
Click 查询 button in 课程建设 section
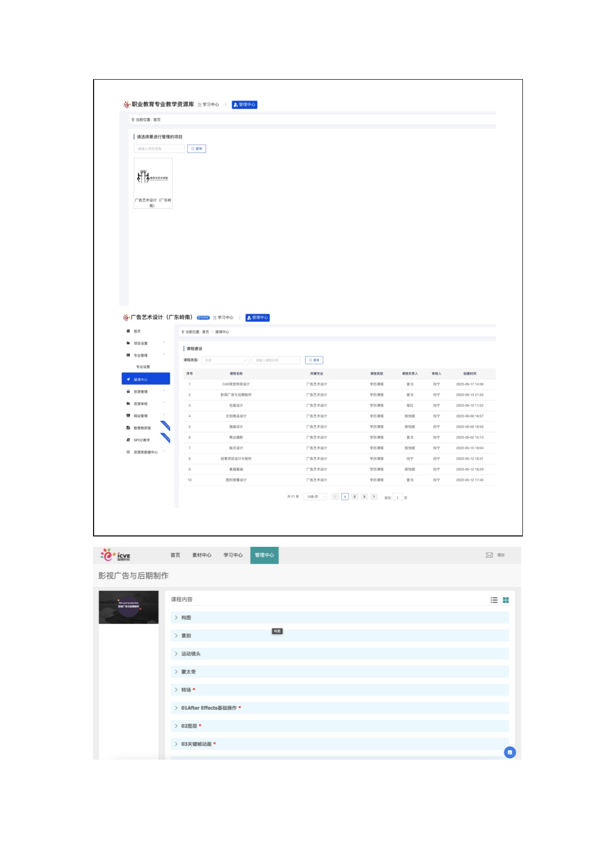[x=314, y=360]
